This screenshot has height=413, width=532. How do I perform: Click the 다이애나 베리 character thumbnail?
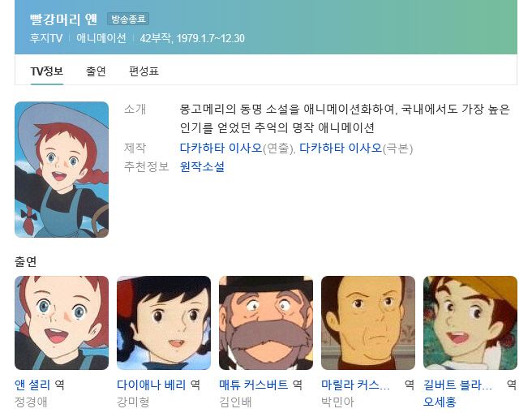click(x=164, y=323)
